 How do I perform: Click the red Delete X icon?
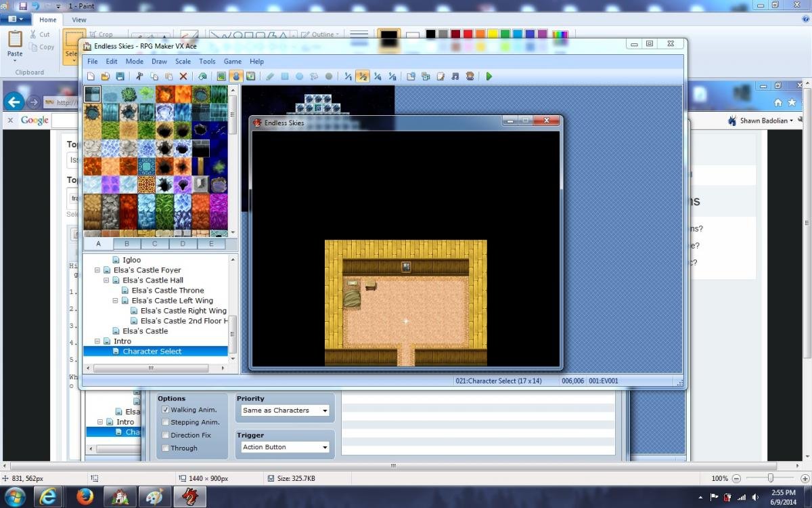pos(183,77)
